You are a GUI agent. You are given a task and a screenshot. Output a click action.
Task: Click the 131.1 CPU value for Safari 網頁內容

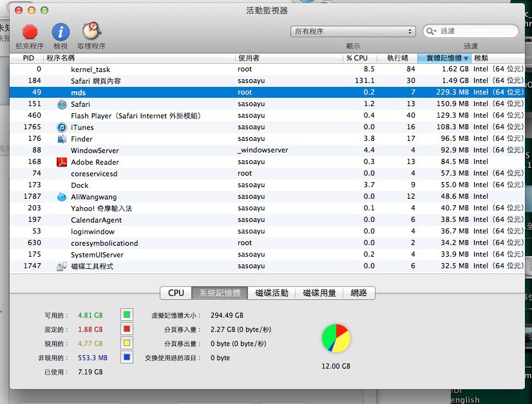click(x=365, y=80)
